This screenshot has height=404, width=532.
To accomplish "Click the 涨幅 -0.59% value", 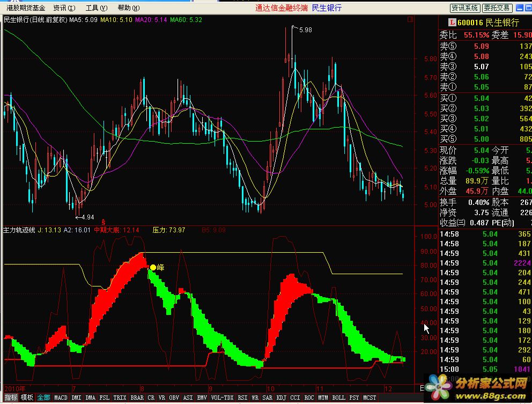I will (x=477, y=171).
